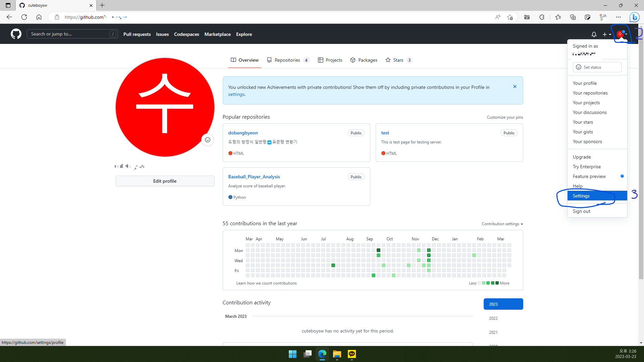Open a new browser tab

tap(102, 5)
